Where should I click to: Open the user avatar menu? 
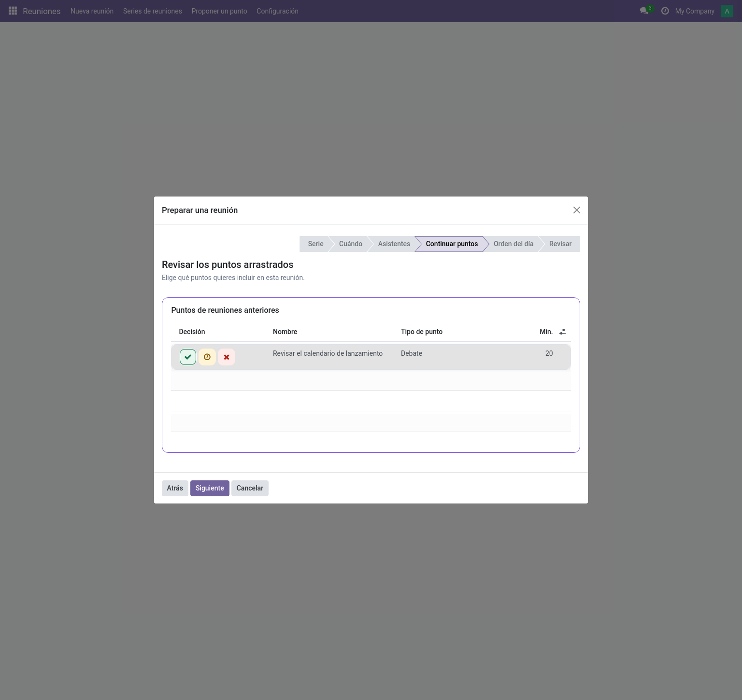point(727,11)
